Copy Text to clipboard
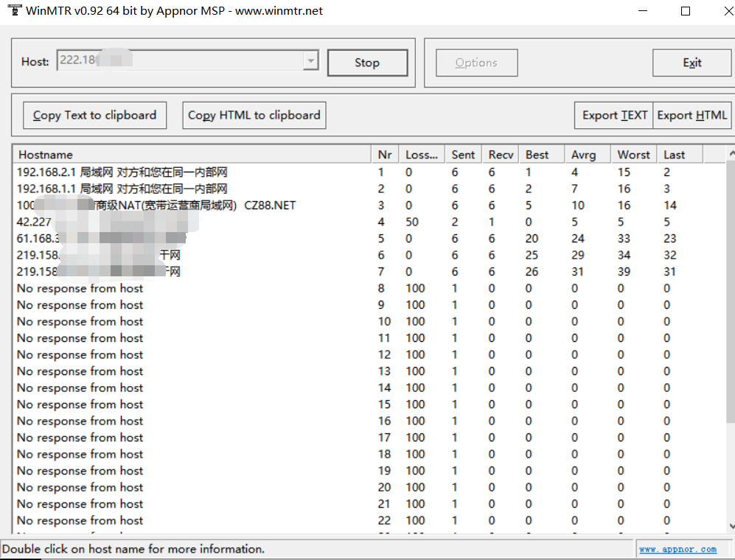This screenshot has width=735, height=560. pos(94,115)
